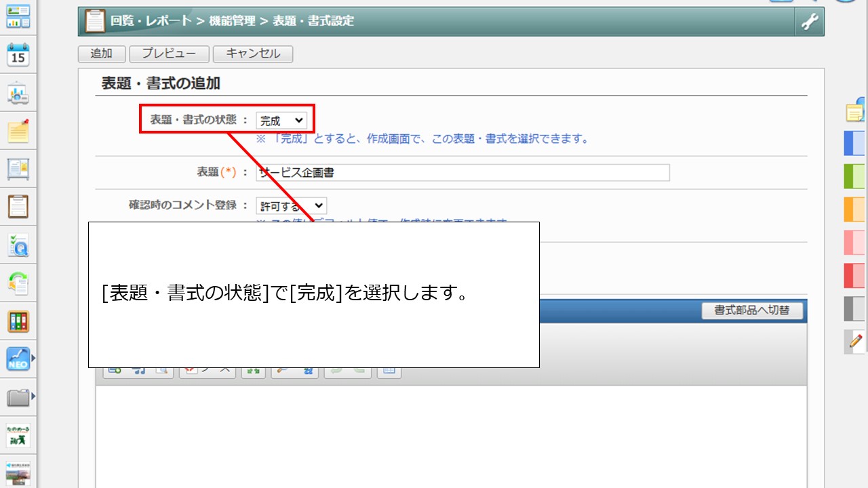Open the brown clipboard sidebar icon

18,207
